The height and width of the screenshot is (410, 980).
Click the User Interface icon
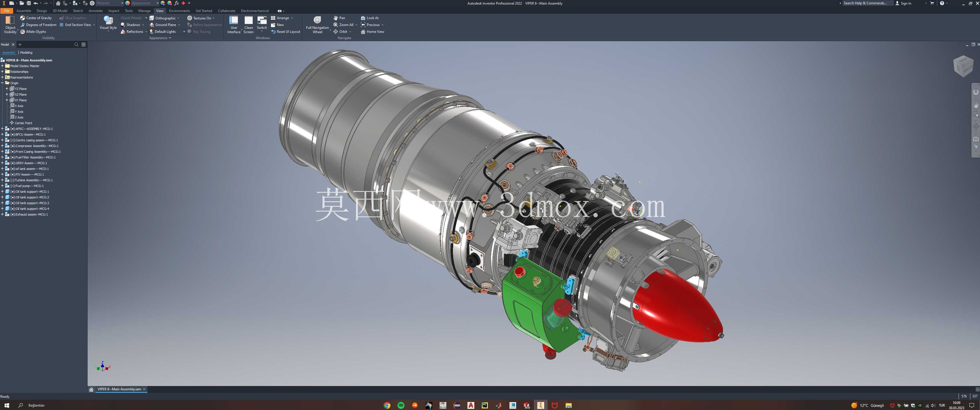pyautogui.click(x=234, y=20)
